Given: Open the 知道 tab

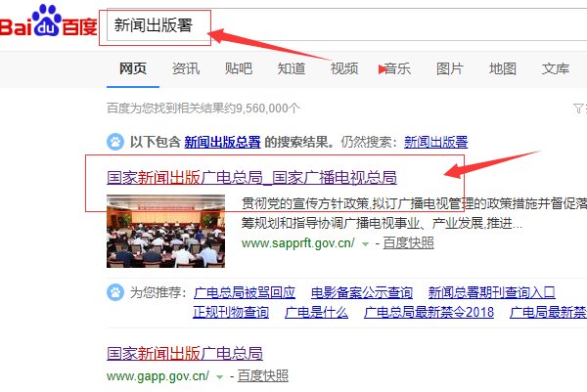Looking at the screenshot, I should [292, 68].
